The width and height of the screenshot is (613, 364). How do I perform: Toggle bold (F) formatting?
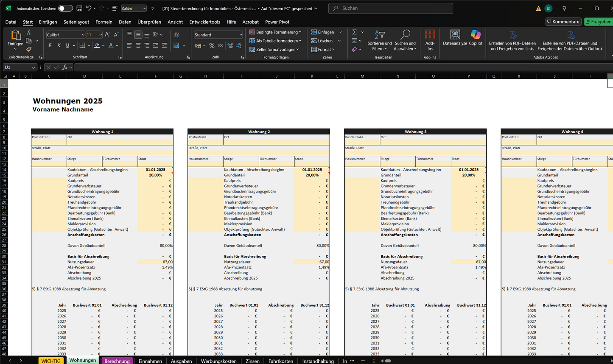click(50, 45)
